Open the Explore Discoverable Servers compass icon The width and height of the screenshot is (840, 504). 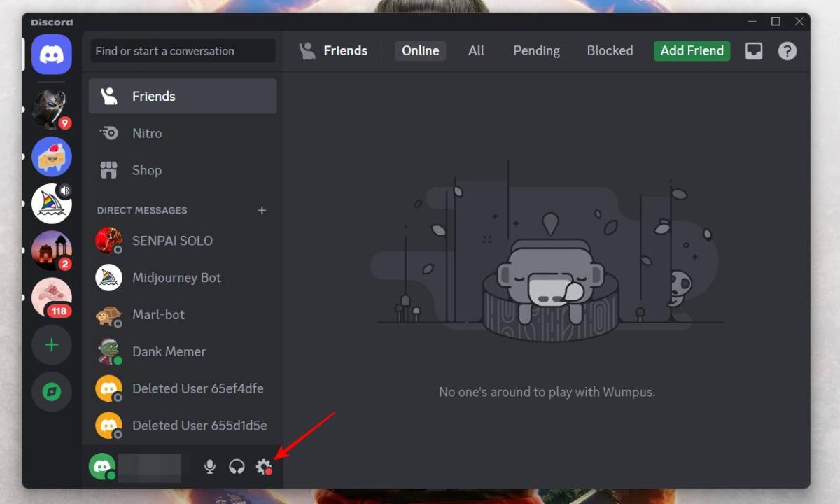(52, 392)
